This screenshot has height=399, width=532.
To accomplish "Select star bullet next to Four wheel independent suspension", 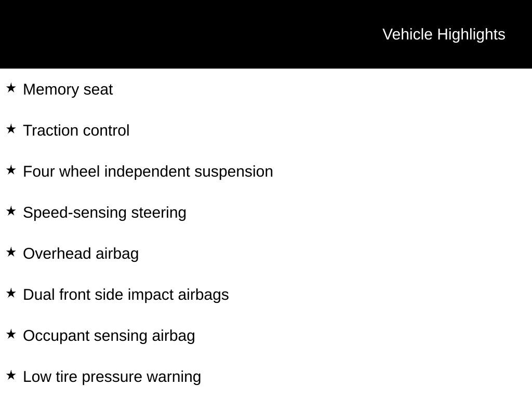I will 11,170.
